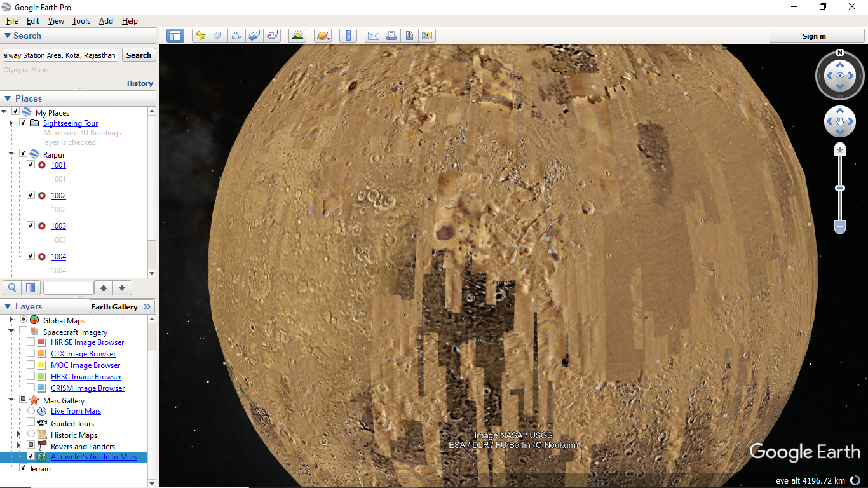The width and height of the screenshot is (868, 488).
Task: Add a path from the toolbar
Action: coord(237,36)
